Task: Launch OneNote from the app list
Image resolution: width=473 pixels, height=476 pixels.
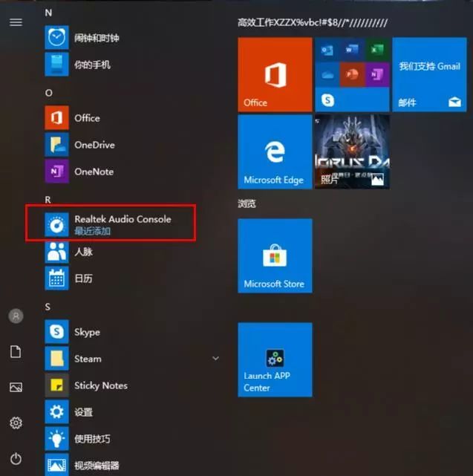Action: coord(131,172)
